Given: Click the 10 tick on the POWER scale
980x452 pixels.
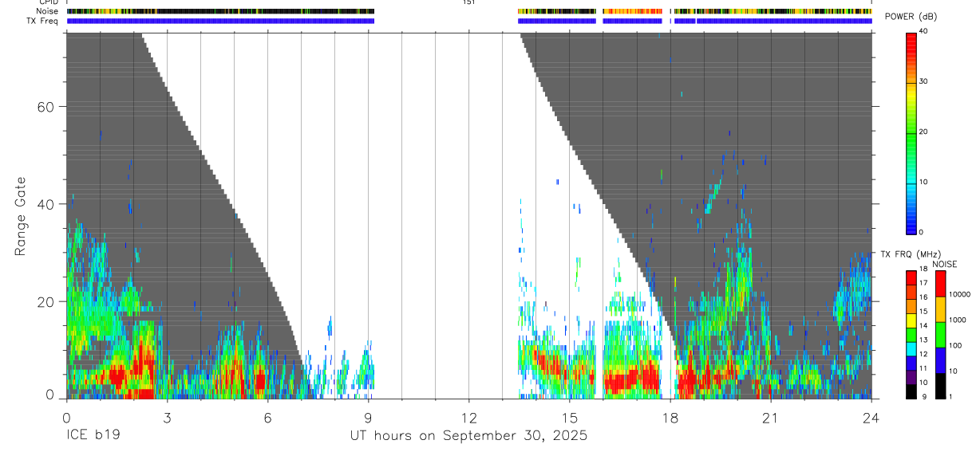Looking at the screenshot, I should coord(923,182).
